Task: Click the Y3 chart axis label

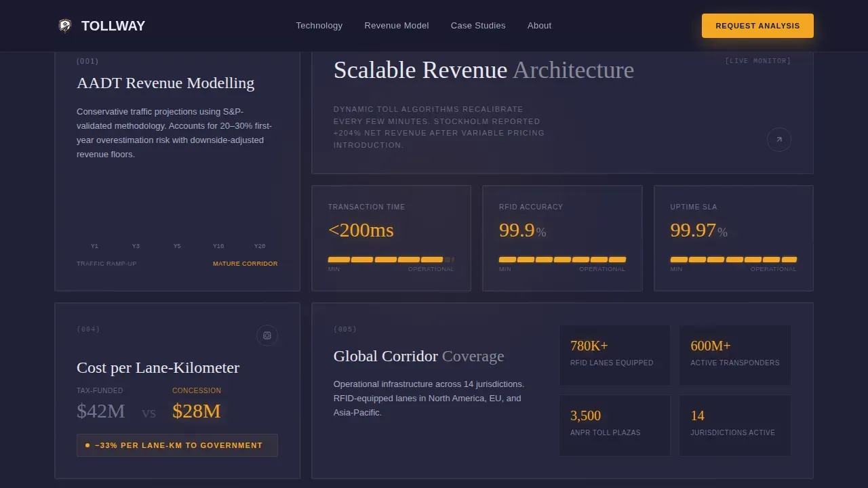Action: point(136,247)
